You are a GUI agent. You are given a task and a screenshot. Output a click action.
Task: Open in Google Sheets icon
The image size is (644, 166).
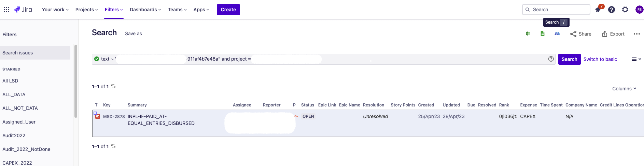543,34
